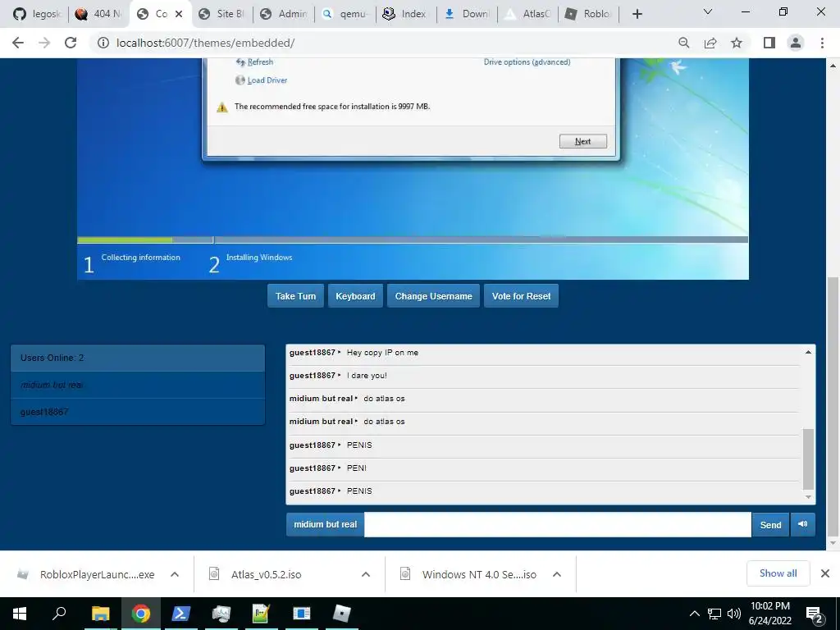Viewport: 840px width, 630px height.
Task: Click Show all downloads
Action: tap(778, 573)
